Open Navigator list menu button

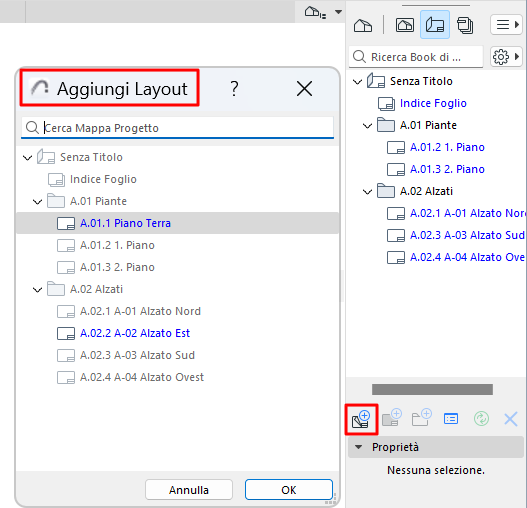click(x=507, y=25)
